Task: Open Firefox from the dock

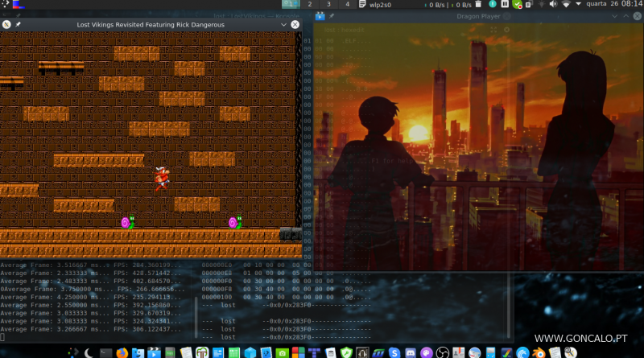Action: click(122, 352)
